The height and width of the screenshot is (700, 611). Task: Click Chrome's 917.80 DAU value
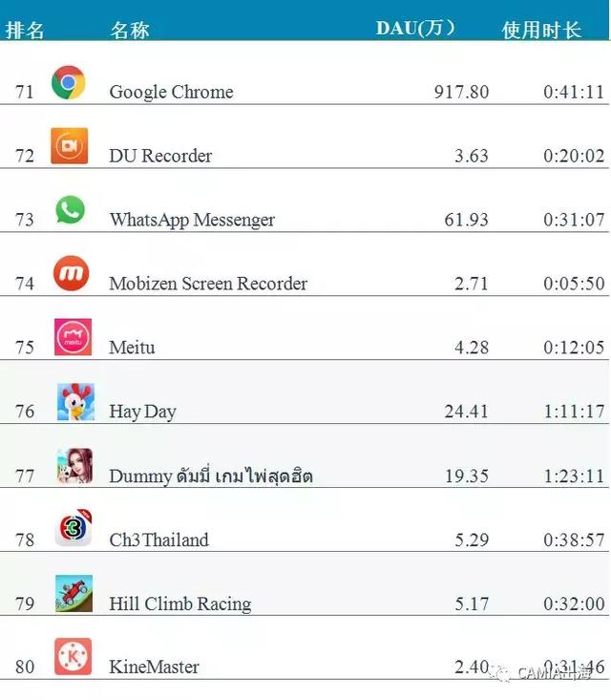[460, 93]
